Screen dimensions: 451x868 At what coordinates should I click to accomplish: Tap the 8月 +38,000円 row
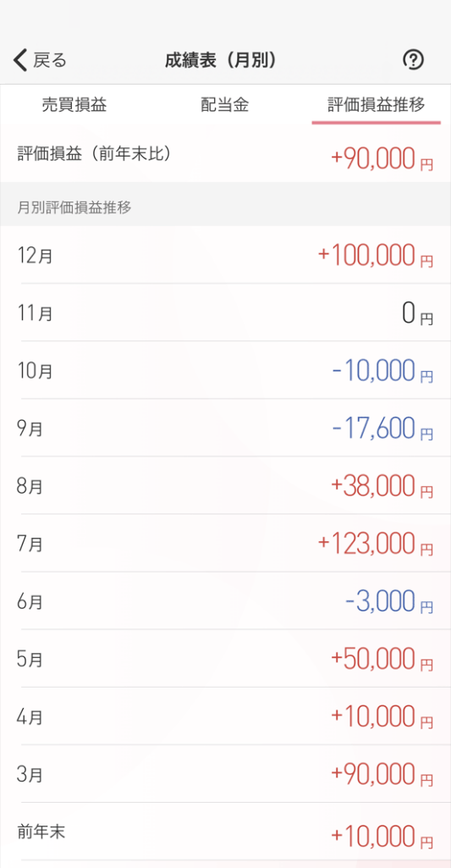click(225, 485)
